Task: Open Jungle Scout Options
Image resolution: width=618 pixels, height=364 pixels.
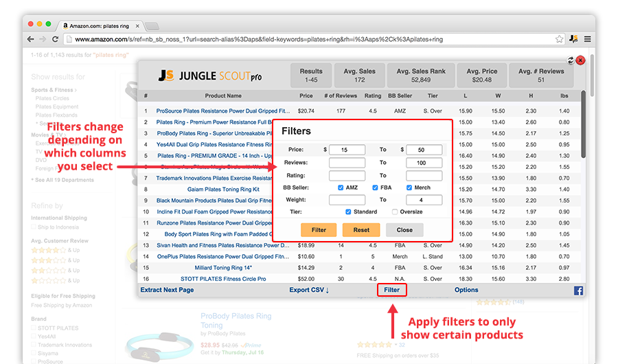Action: (x=466, y=290)
